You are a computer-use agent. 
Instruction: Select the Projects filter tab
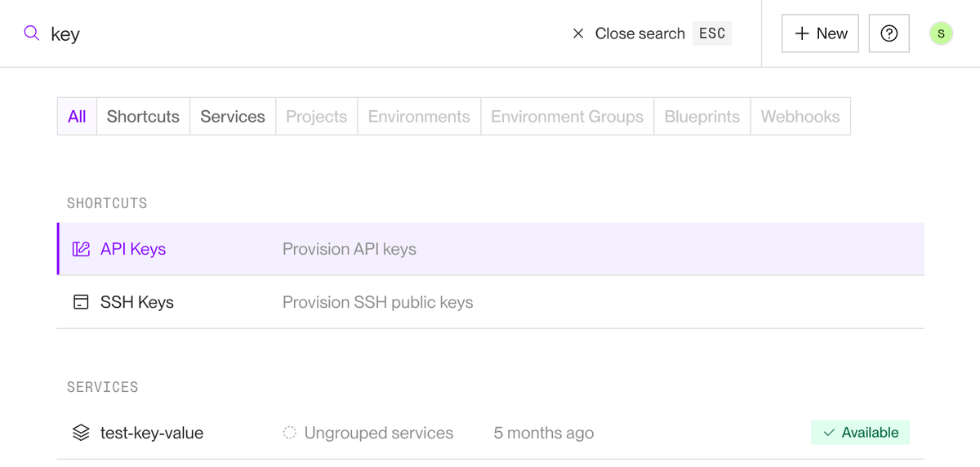point(316,117)
